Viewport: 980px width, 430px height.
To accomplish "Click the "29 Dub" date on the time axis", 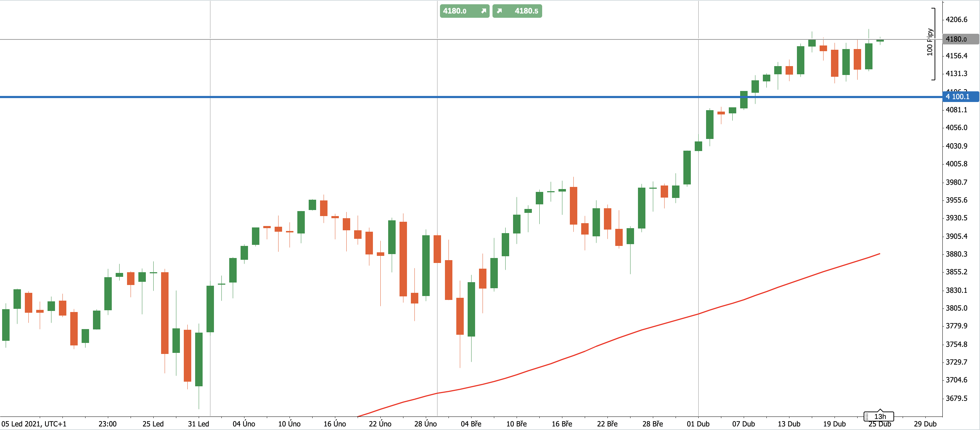I will click(925, 424).
